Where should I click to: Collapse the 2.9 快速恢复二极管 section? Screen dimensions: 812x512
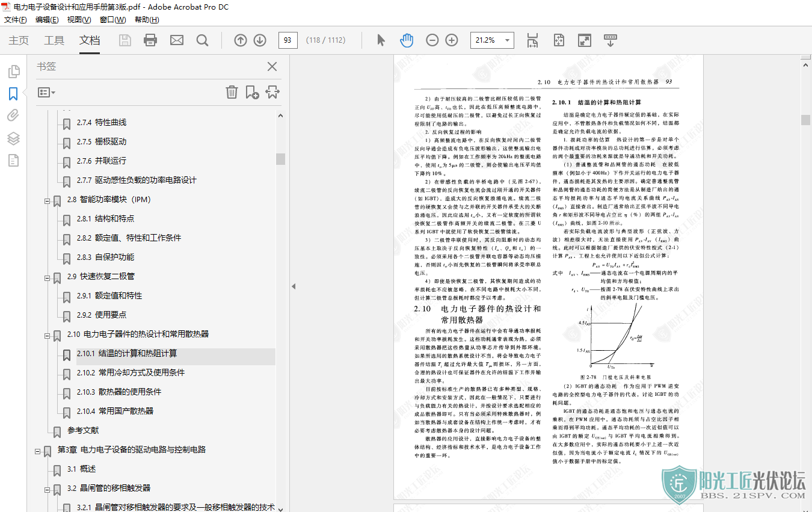click(47, 277)
